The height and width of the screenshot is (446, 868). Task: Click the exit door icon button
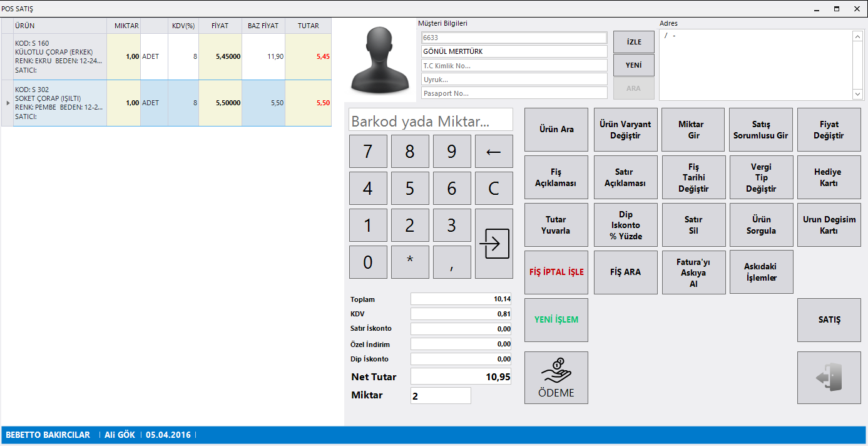[x=829, y=377]
